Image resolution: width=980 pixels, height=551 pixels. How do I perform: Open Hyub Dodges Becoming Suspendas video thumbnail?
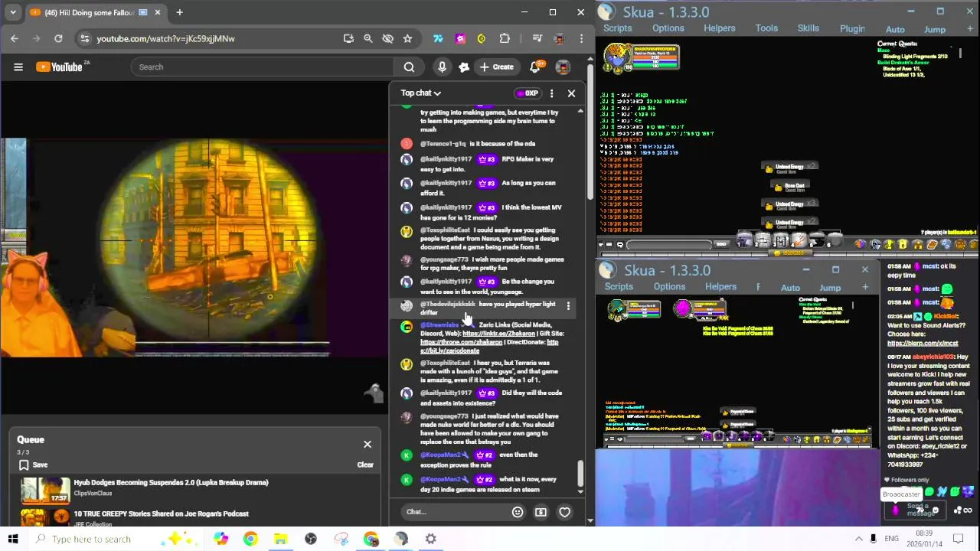point(45,490)
